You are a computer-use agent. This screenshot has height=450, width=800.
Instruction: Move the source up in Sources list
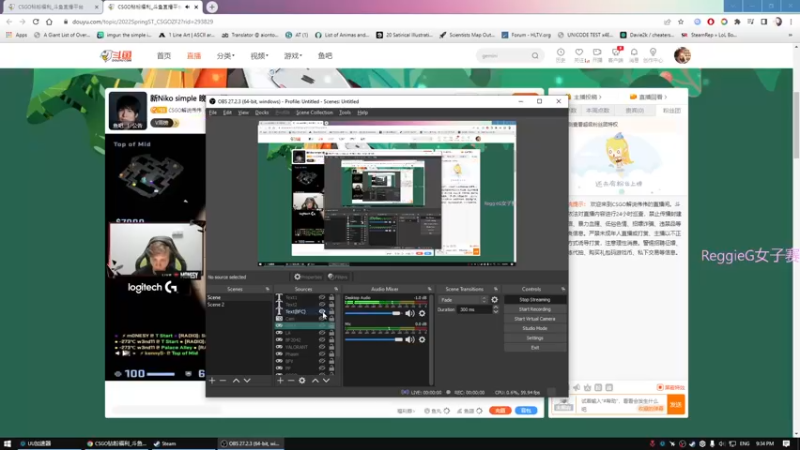[x=315, y=381]
